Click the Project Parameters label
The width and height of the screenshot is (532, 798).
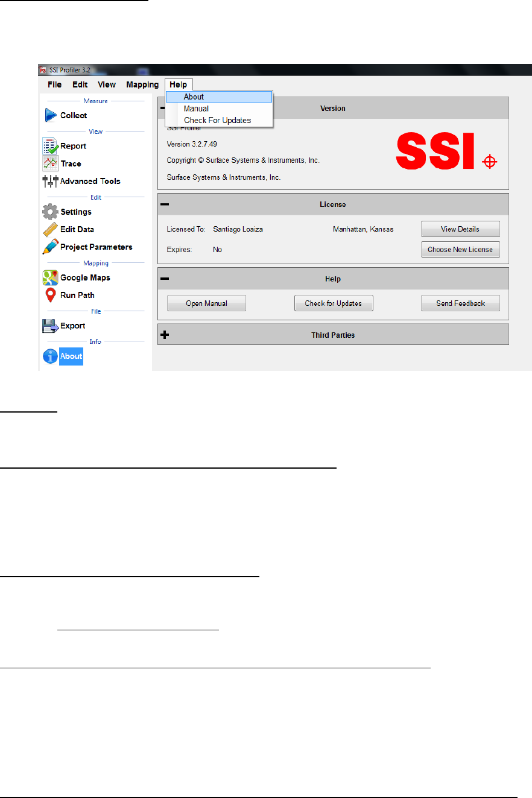pyautogui.click(x=97, y=247)
